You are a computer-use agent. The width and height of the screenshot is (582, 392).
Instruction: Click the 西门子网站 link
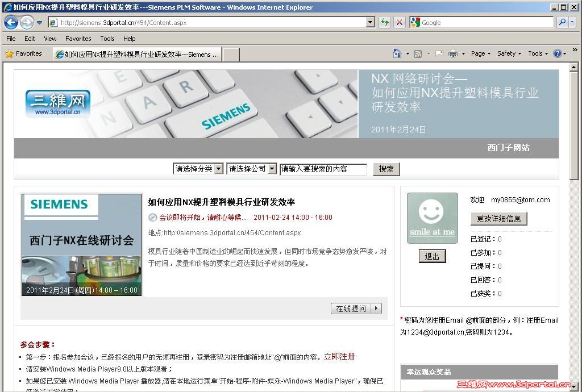click(509, 148)
